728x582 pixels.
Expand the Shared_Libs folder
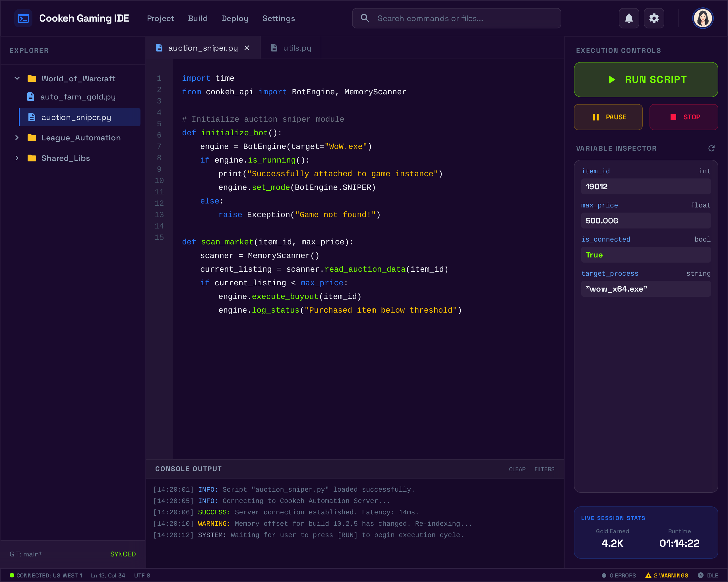pos(17,158)
